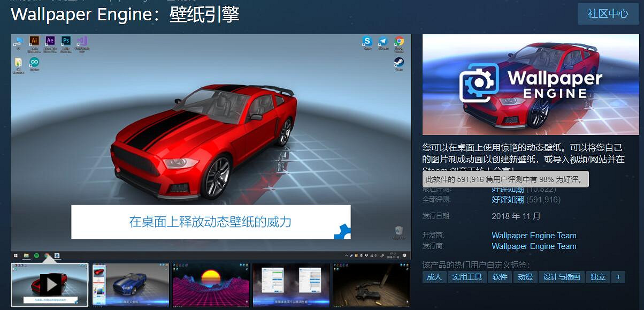Expand tags with the + button
The width and height of the screenshot is (644, 310).
(618, 277)
